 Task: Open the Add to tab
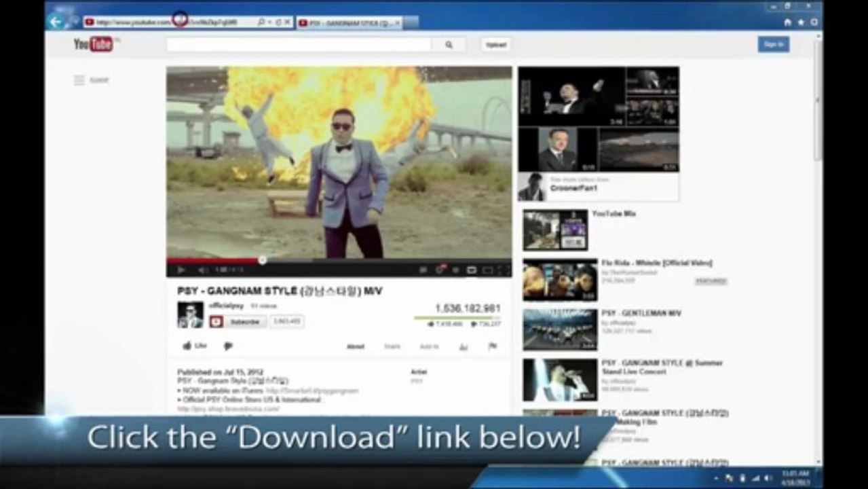point(429,347)
